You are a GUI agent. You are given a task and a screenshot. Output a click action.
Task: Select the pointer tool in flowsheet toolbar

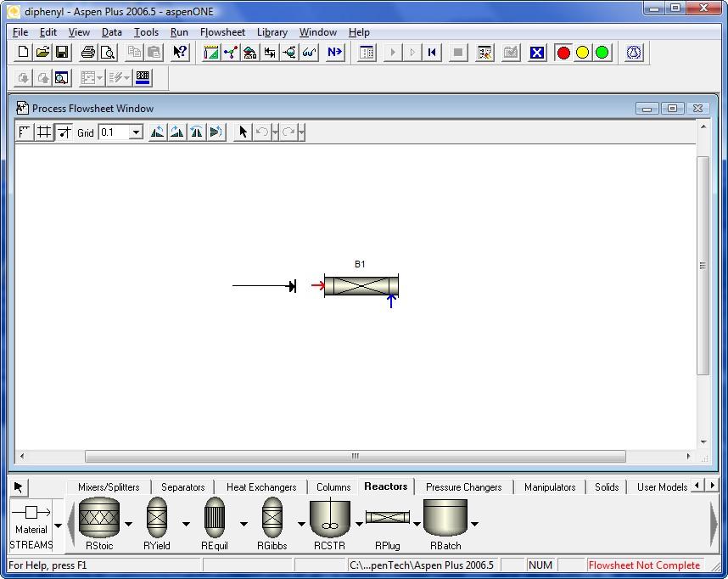point(243,132)
